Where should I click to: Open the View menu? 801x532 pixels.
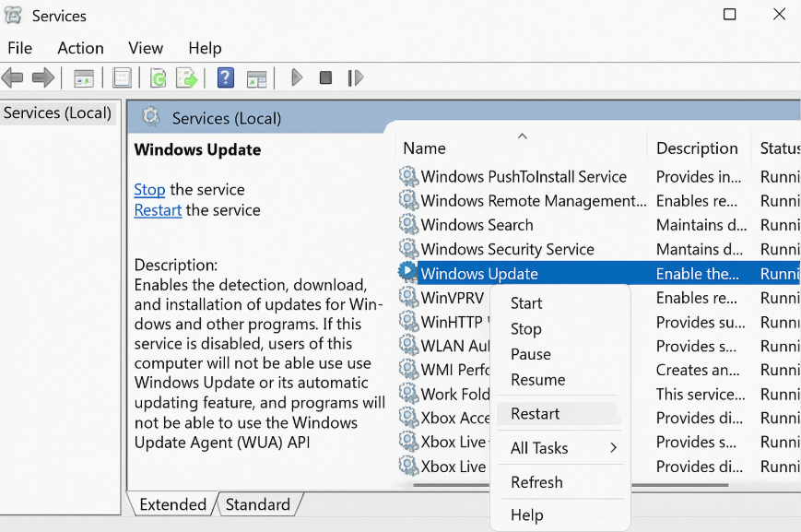pos(146,48)
